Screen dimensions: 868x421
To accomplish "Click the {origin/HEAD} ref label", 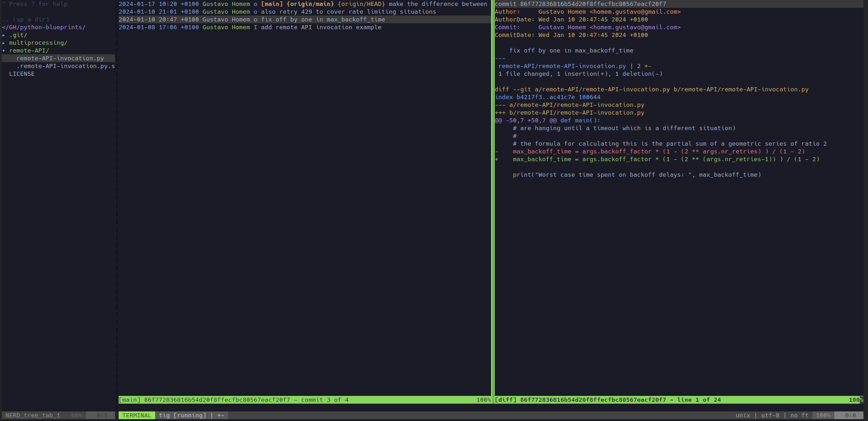I will 361,4.
